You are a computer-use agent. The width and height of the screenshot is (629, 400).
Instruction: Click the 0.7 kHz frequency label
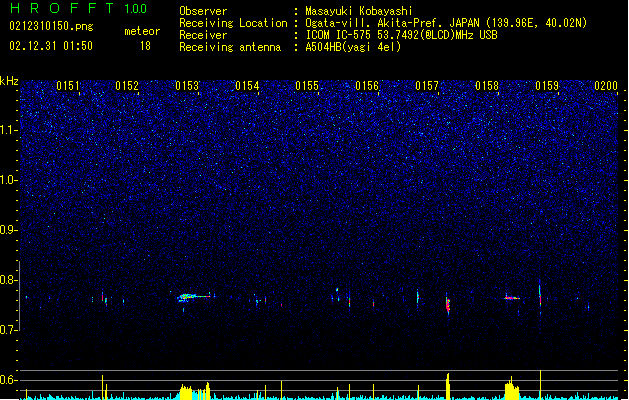pos(9,330)
